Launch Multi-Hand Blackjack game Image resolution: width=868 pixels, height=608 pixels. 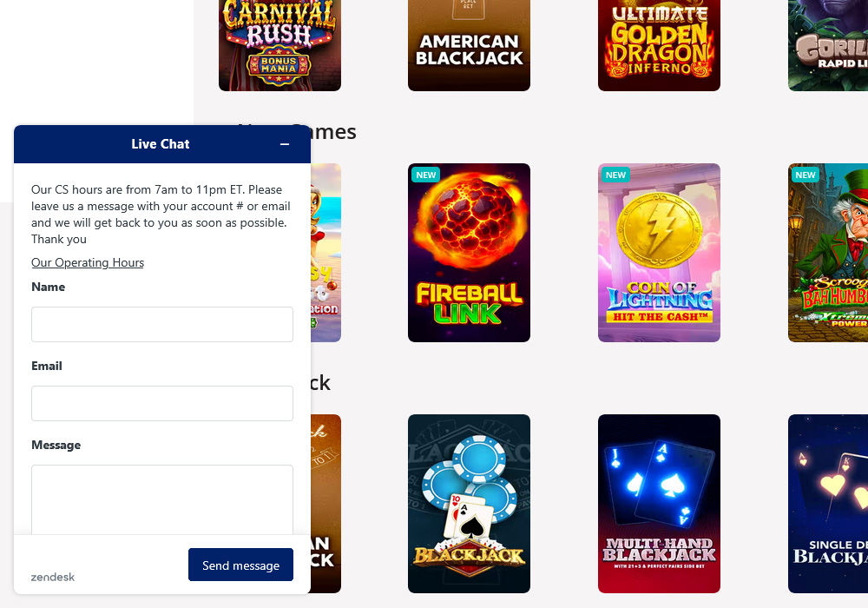(x=659, y=504)
